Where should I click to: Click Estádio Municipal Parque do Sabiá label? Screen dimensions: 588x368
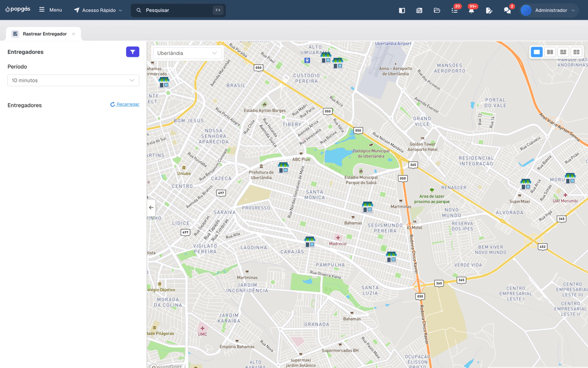click(361, 180)
